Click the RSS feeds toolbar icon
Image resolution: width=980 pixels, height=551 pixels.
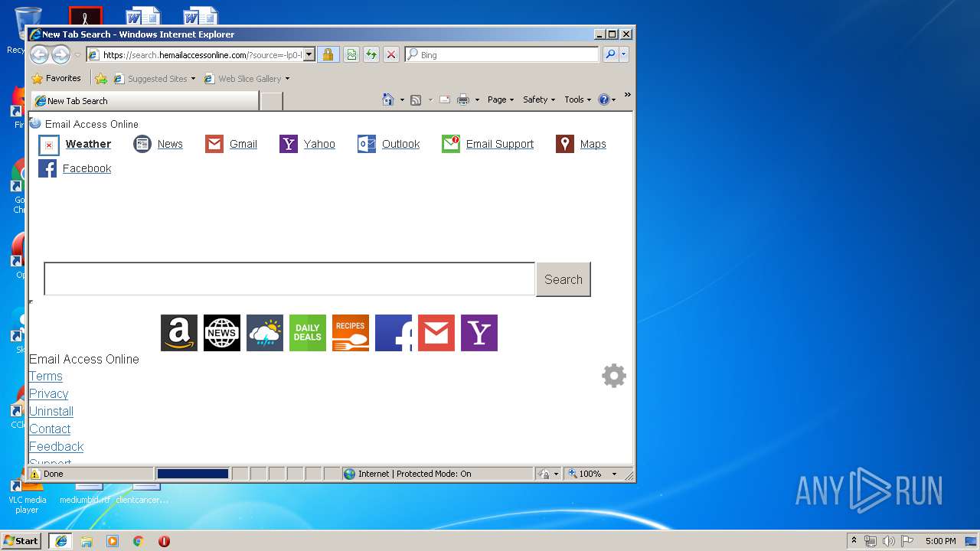coord(416,99)
